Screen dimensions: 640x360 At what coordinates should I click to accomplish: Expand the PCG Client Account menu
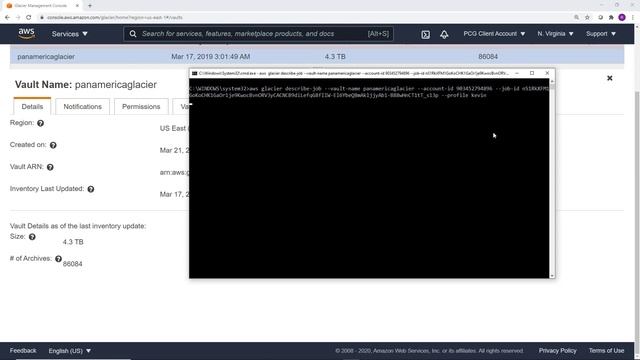(494, 34)
